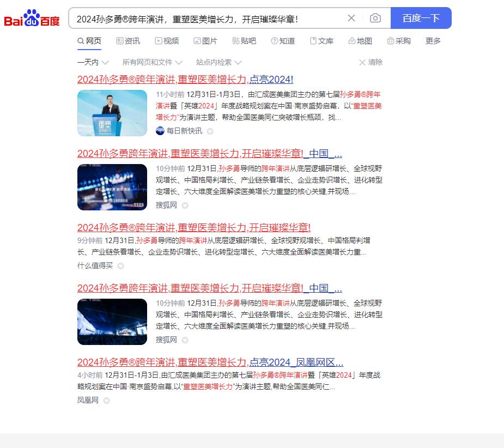Open the 贴吧 tab

pos(244,41)
